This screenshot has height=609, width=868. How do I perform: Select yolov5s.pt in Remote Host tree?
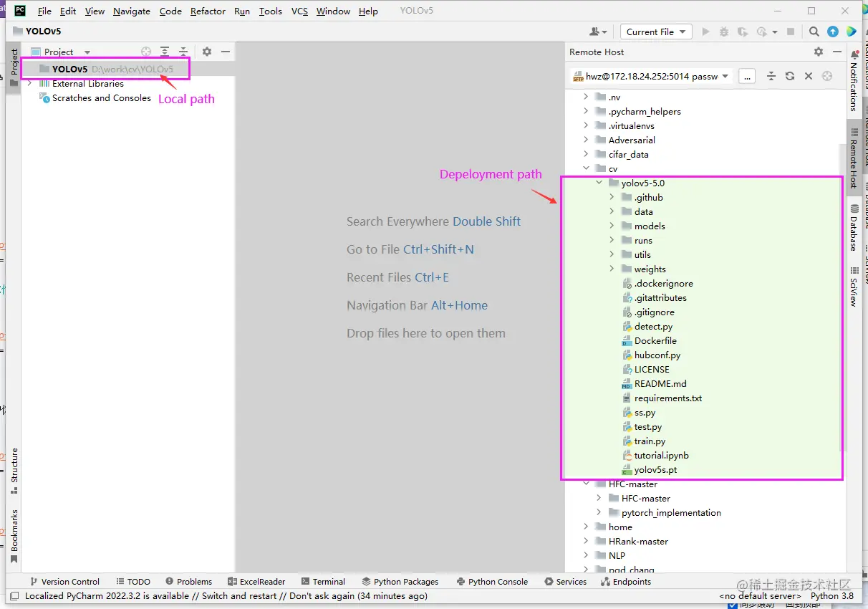[649, 470]
